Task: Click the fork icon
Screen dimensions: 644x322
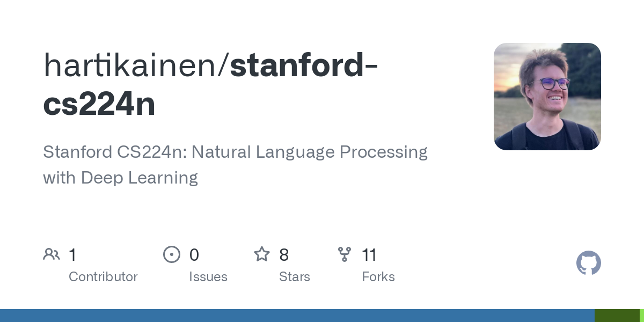Action: (x=345, y=254)
